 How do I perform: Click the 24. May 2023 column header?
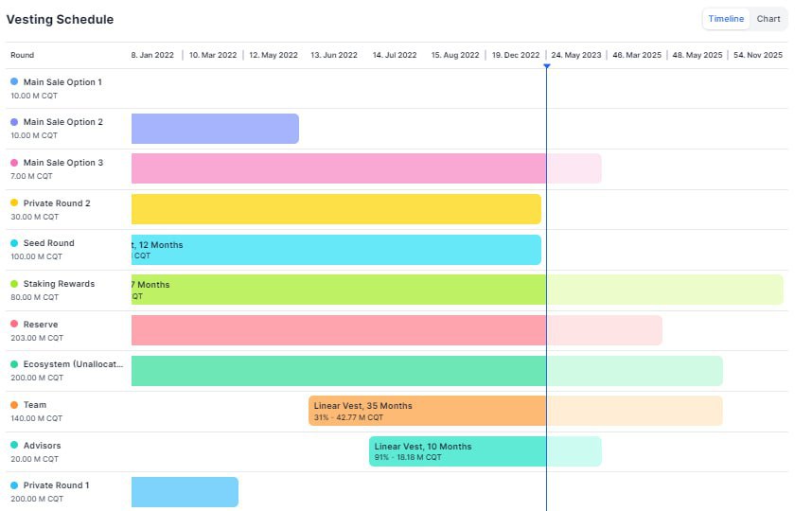pos(576,55)
